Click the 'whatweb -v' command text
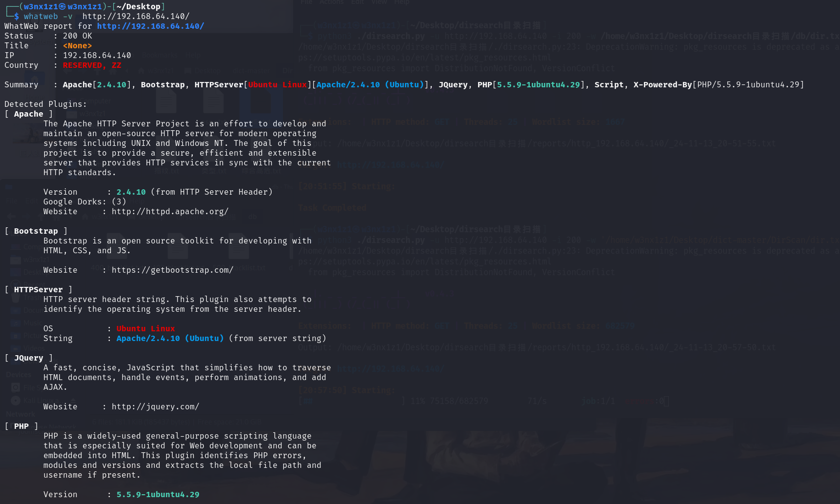This screenshot has width=840, height=504. (48, 16)
